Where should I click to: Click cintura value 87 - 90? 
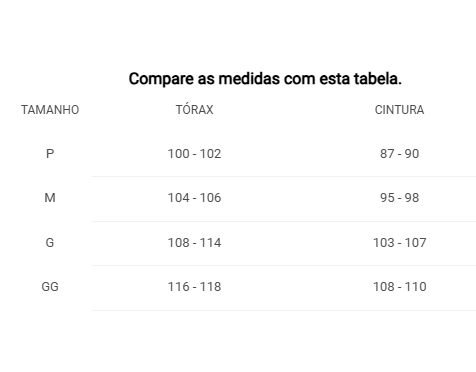pyautogui.click(x=399, y=154)
